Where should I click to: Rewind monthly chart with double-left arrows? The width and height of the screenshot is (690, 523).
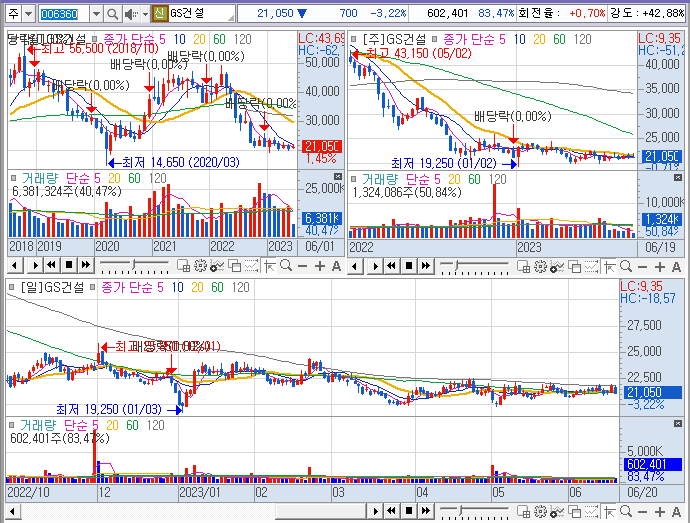click(51, 265)
